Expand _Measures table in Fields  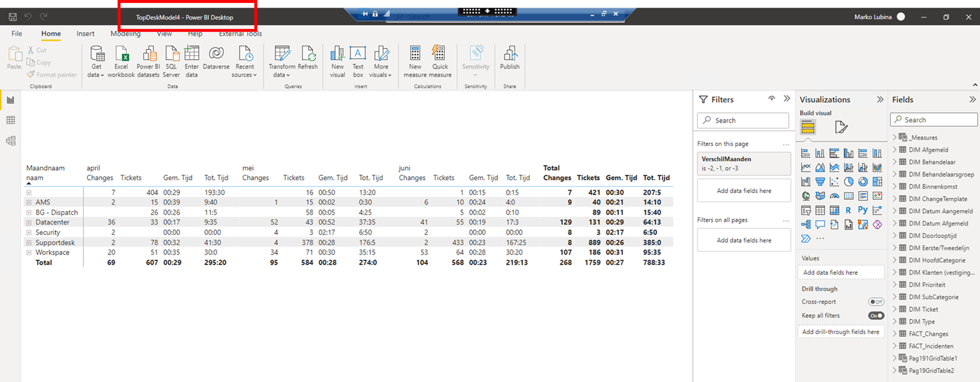(895, 137)
